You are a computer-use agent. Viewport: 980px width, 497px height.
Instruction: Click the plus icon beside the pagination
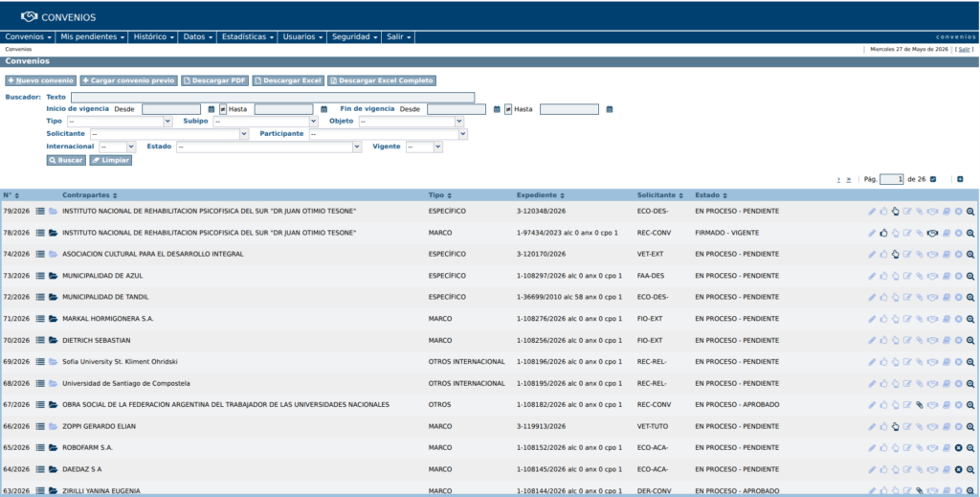point(960,179)
